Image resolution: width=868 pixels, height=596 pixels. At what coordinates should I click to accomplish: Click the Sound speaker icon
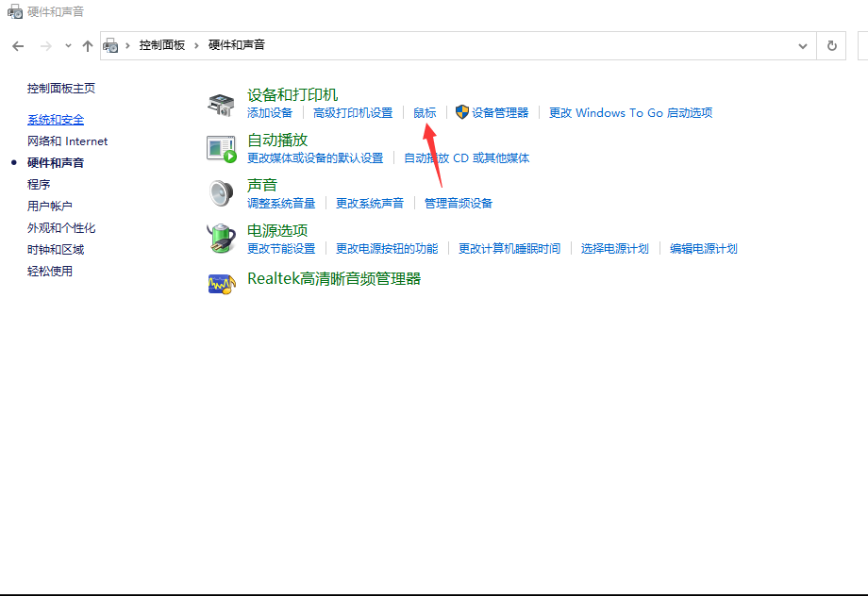click(x=221, y=193)
